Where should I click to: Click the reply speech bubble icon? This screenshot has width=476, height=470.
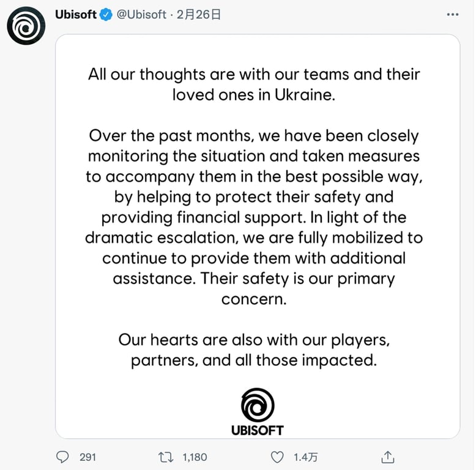click(x=62, y=457)
